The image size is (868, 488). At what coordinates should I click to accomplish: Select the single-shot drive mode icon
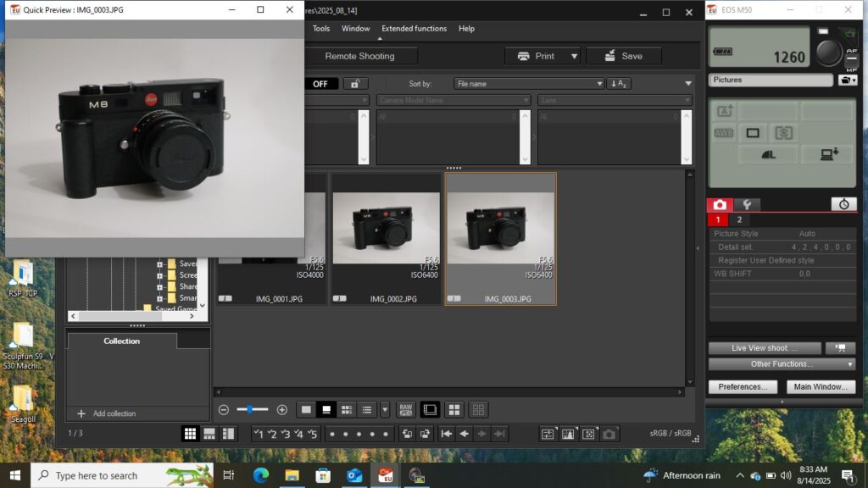tap(753, 133)
